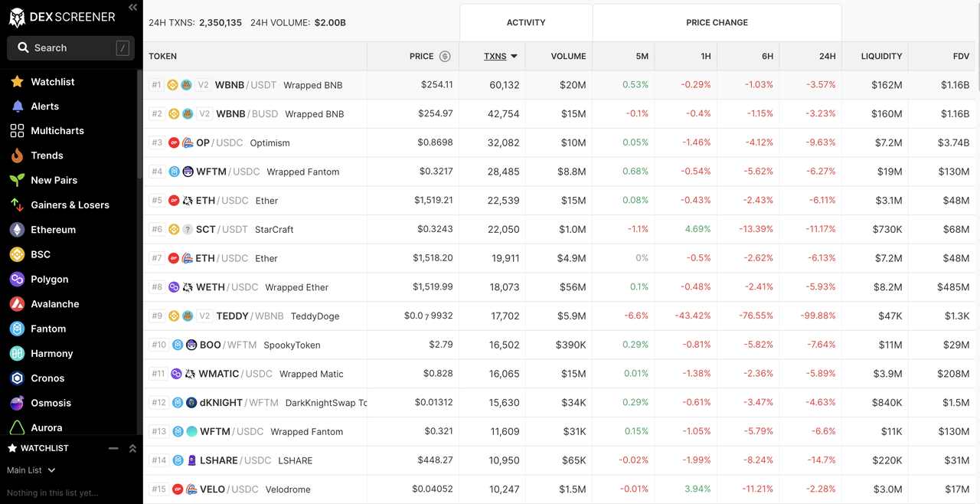Collapse the sidebar with double chevron
The width and height of the screenshot is (980, 504).
(x=132, y=7)
